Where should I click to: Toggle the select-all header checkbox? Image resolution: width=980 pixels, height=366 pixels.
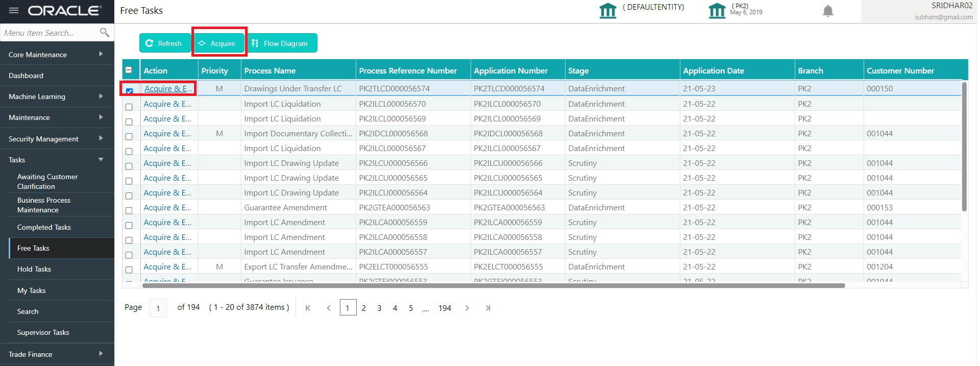[x=129, y=70]
